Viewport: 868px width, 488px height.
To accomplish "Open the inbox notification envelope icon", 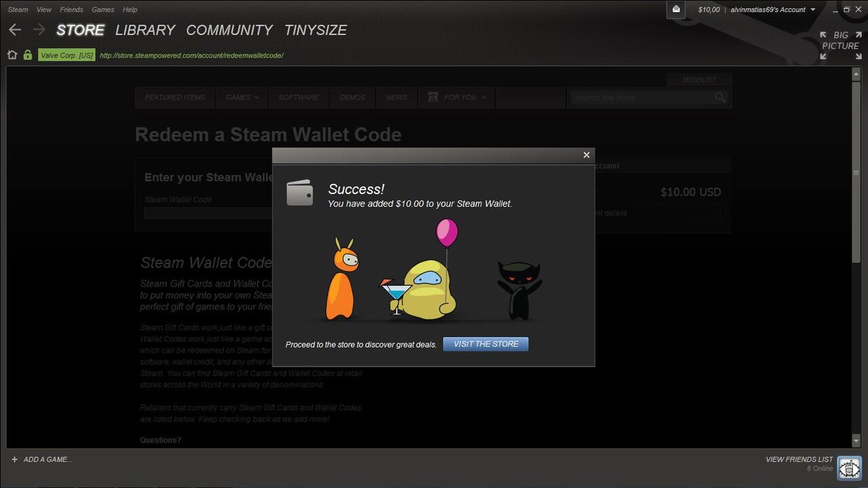I will coord(676,10).
